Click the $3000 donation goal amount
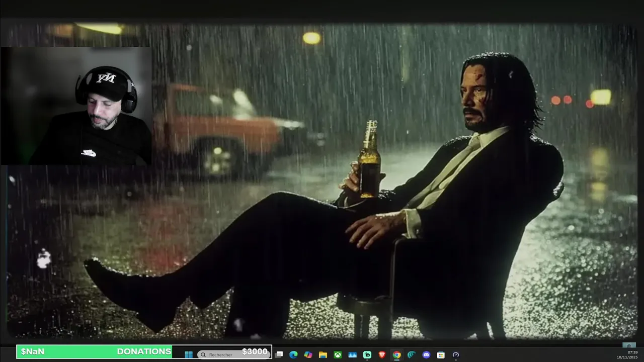Viewport: 644px width, 362px height. click(255, 351)
